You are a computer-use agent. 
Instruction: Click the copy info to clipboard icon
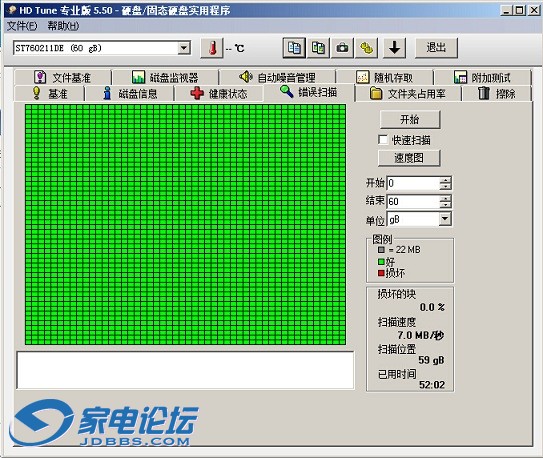[x=294, y=48]
